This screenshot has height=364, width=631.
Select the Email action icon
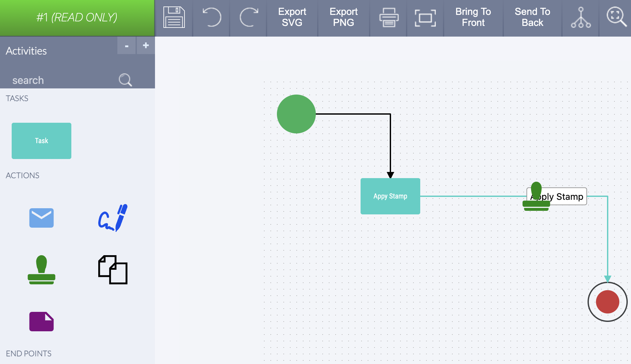pos(41,218)
